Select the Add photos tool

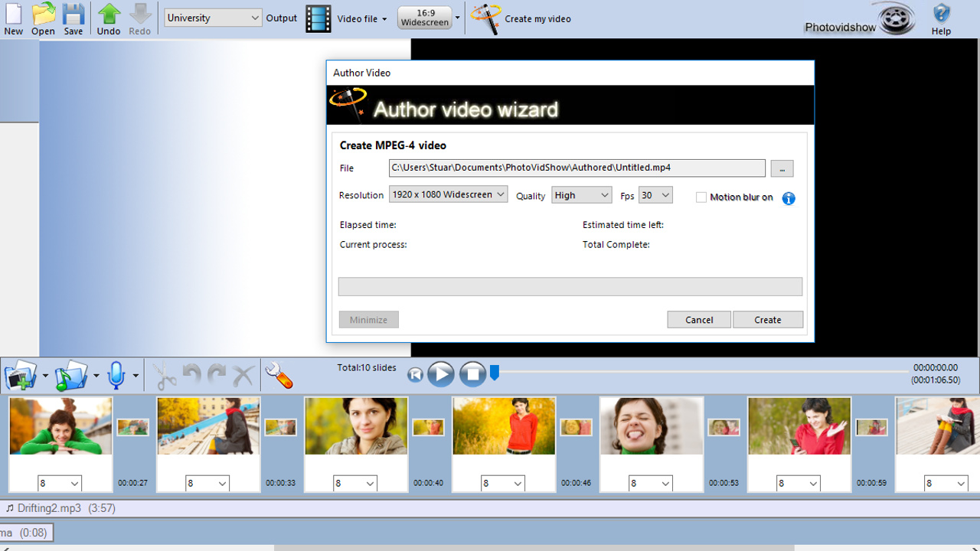tap(21, 374)
